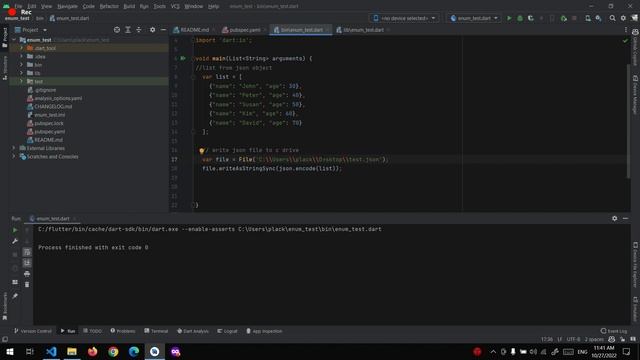The width and height of the screenshot is (640, 360).
Task: Run enum_test.dart with green play button
Action: (509, 18)
